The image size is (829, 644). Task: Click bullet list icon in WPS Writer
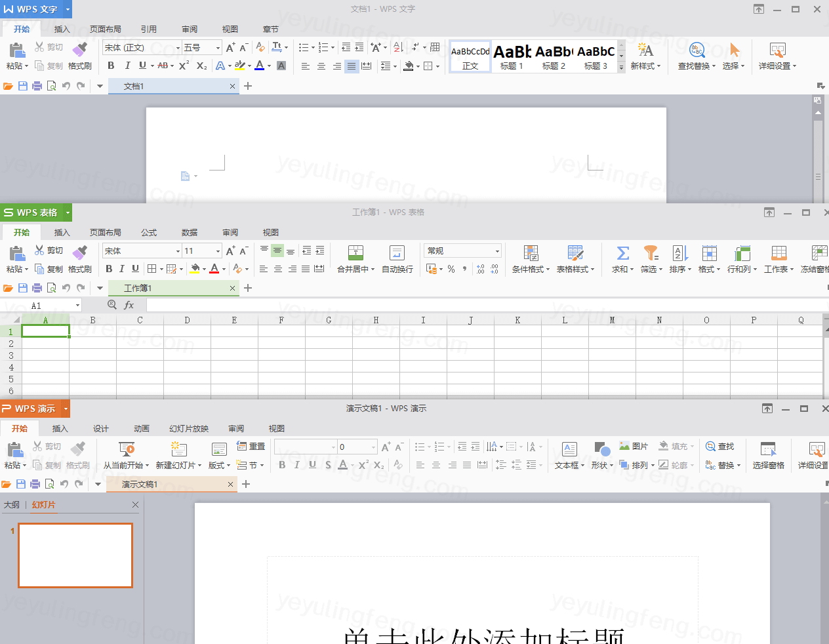(303, 47)
